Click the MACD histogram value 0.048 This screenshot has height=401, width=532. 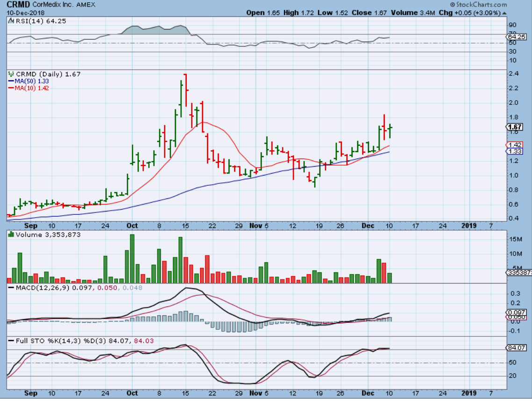click(132, 288)
